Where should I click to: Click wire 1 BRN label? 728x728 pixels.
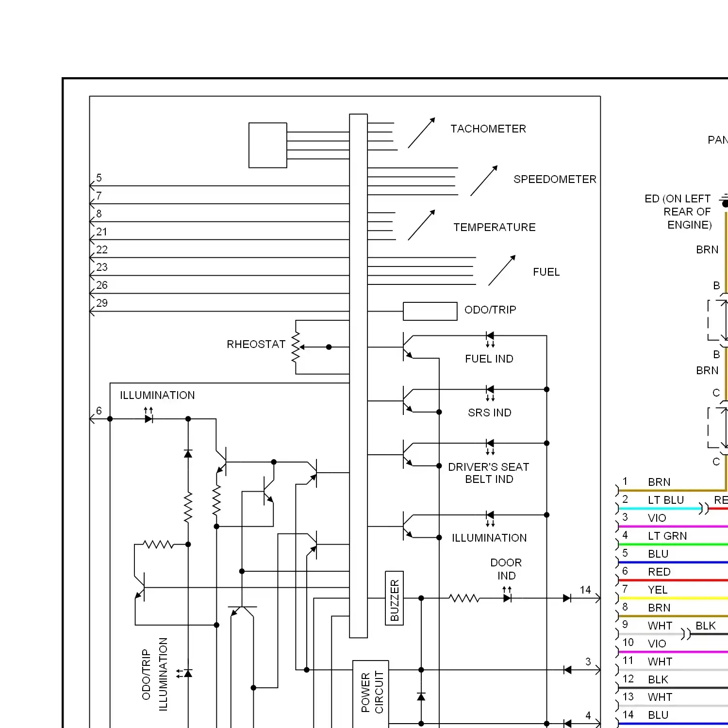[x=659, y=482]
